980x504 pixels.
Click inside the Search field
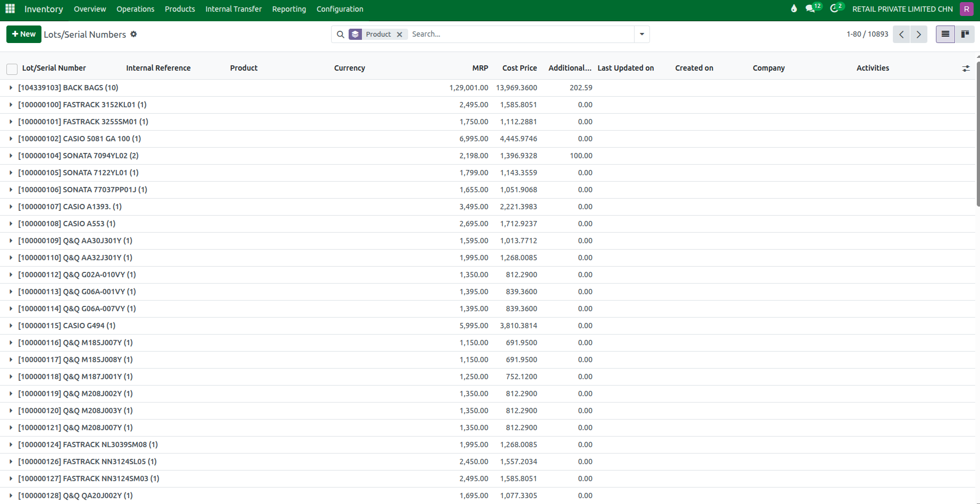tap(505, 34)
